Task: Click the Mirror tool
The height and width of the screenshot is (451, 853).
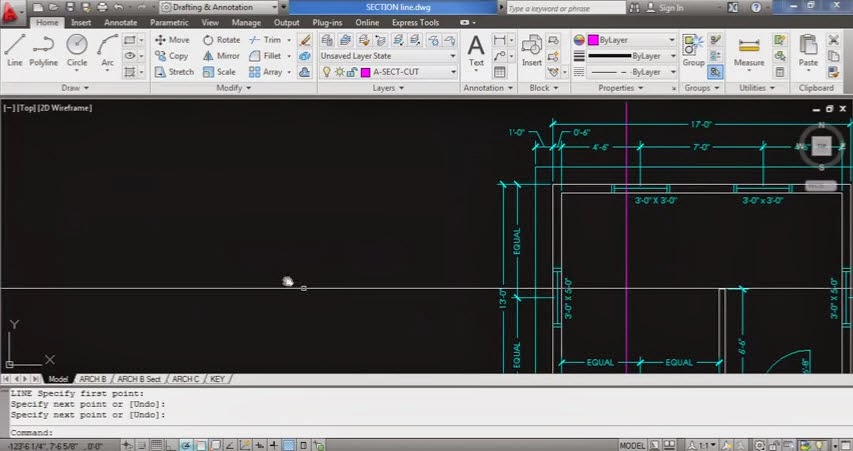Action: click(221, 55)
